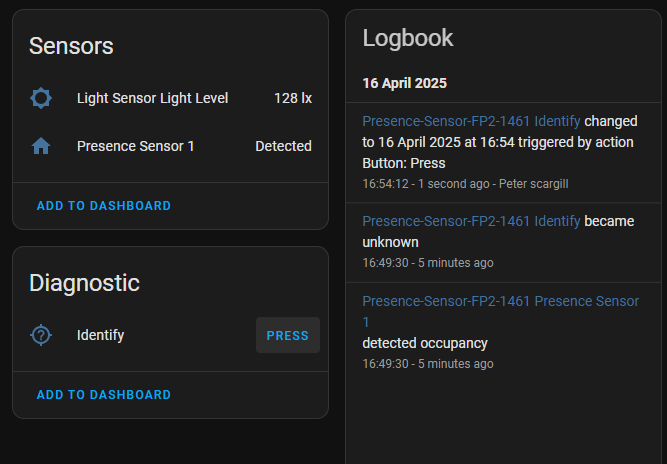Viewport: 667px width, 464px height.
Task: Click the Sensors card heading
Action: click(x=71, y=45)
